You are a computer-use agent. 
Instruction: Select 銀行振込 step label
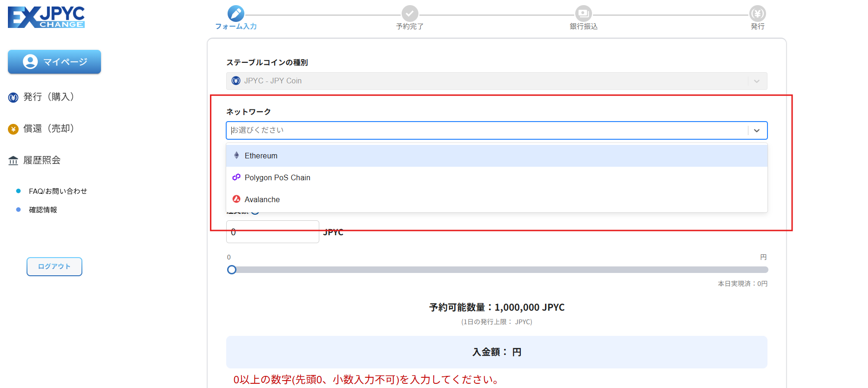pyautogui.click(x=584, y=27)
